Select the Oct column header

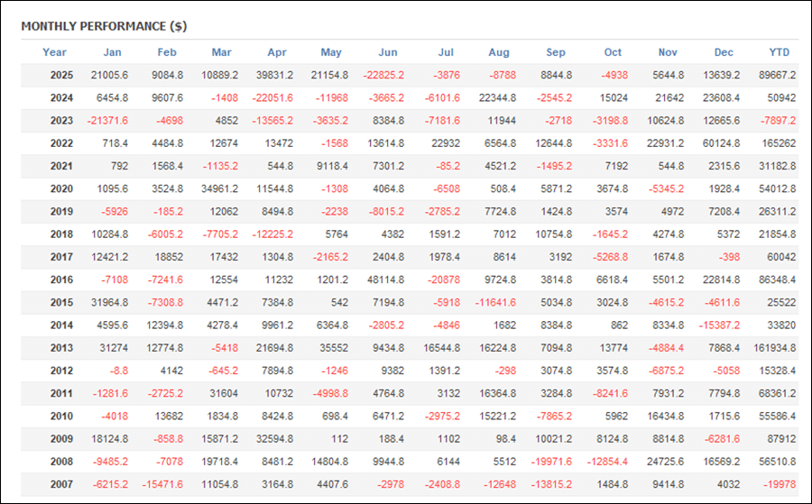(613, 52)
